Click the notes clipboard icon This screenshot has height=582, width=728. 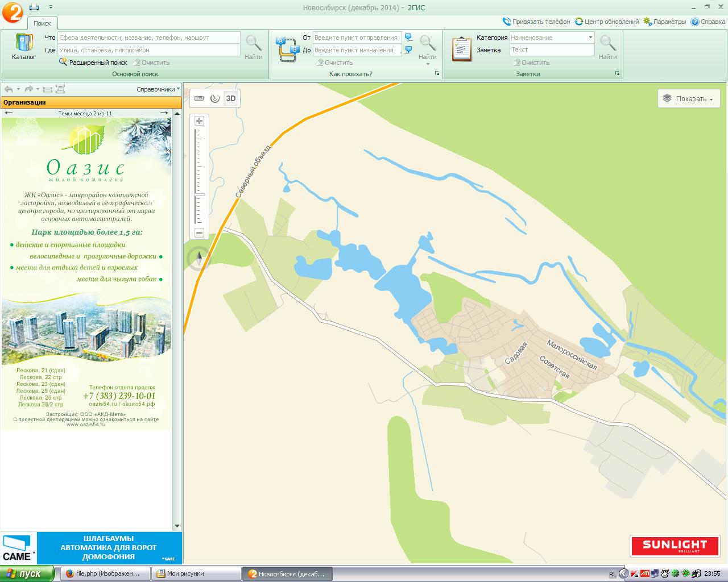pyautogui.click(x=461, y=49)
